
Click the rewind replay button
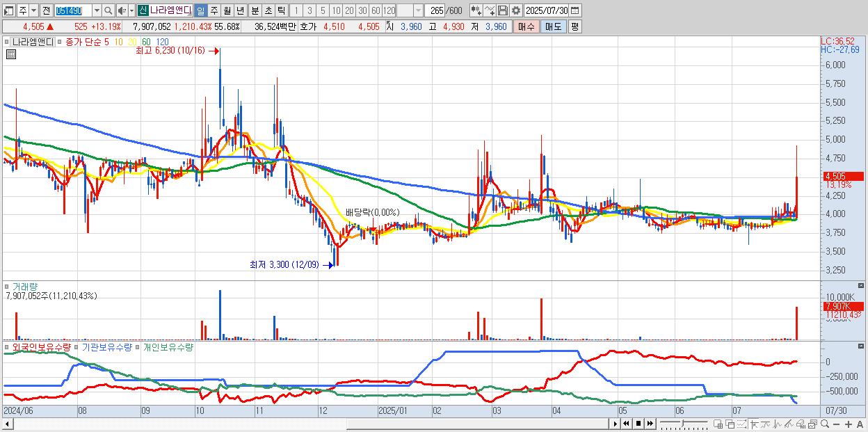[626, 424]
